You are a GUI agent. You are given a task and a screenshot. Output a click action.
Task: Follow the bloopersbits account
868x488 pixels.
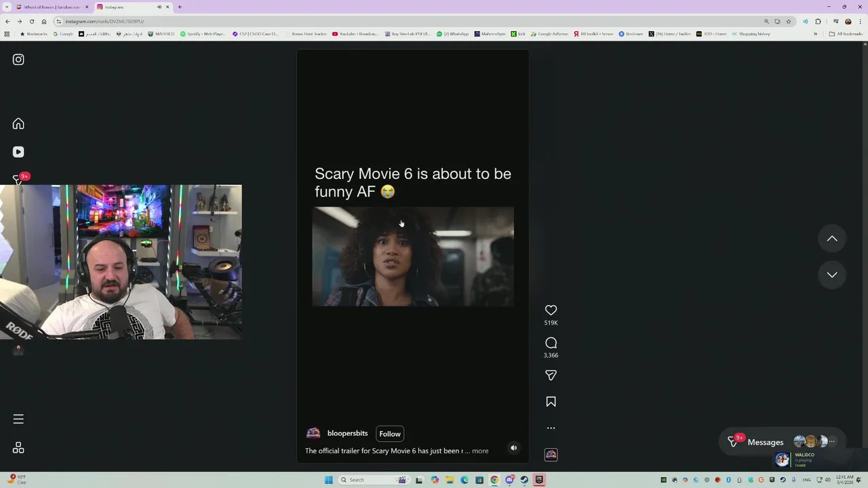pyautogui.click(x=390, y=434)
